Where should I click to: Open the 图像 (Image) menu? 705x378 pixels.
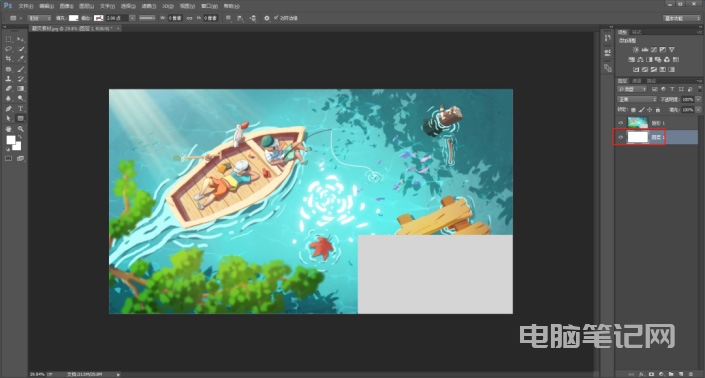[x=67, y=6]
